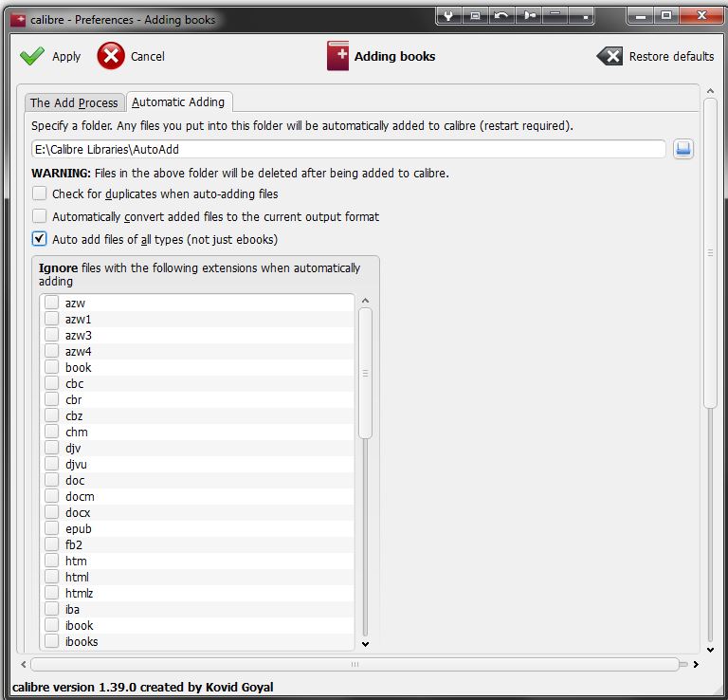Uncheck Auto add files of all types

tap(40, 239)
